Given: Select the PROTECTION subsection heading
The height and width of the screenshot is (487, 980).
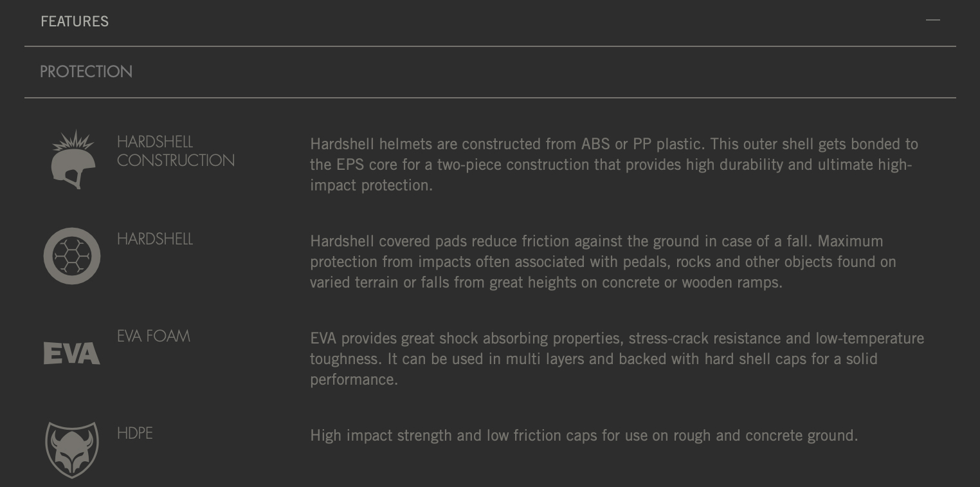Looking at the screenshot, I should point(86,71).
